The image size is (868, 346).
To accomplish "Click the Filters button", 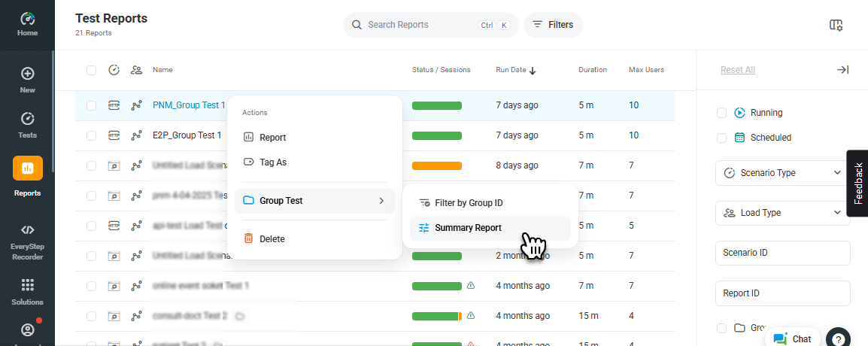I will 553,25.
